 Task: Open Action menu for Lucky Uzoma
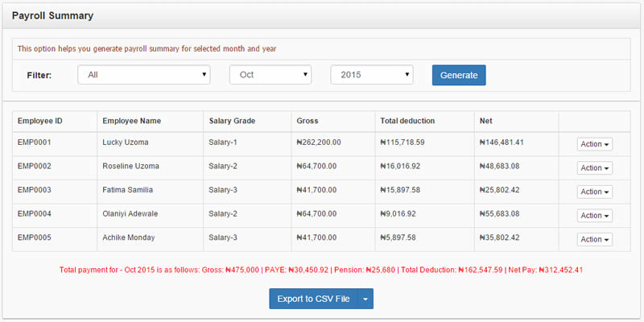(x=594, y=144)
